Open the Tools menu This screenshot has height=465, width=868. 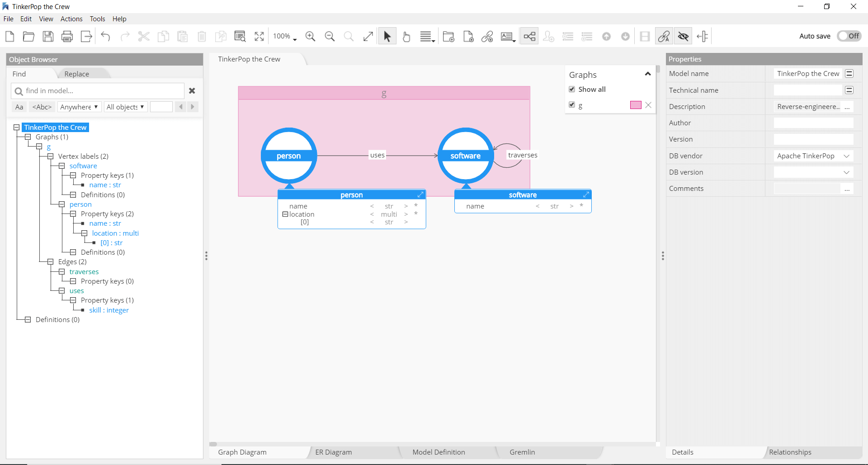click(97, 19)
